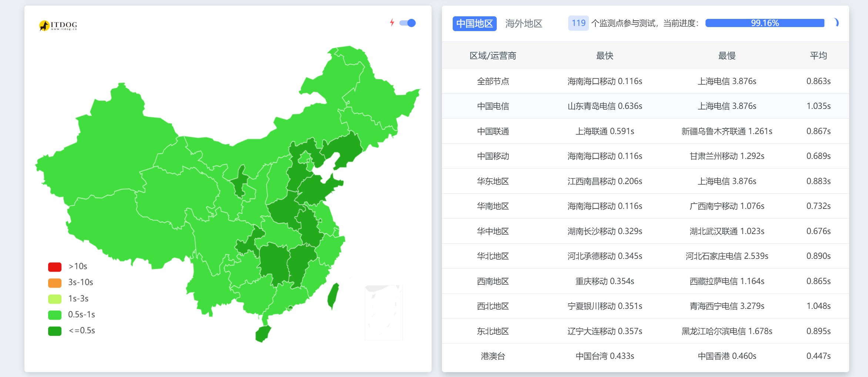Click the red lightning bolt icon
The width and height of the screenshot is (868, 377).
point(392,23)
